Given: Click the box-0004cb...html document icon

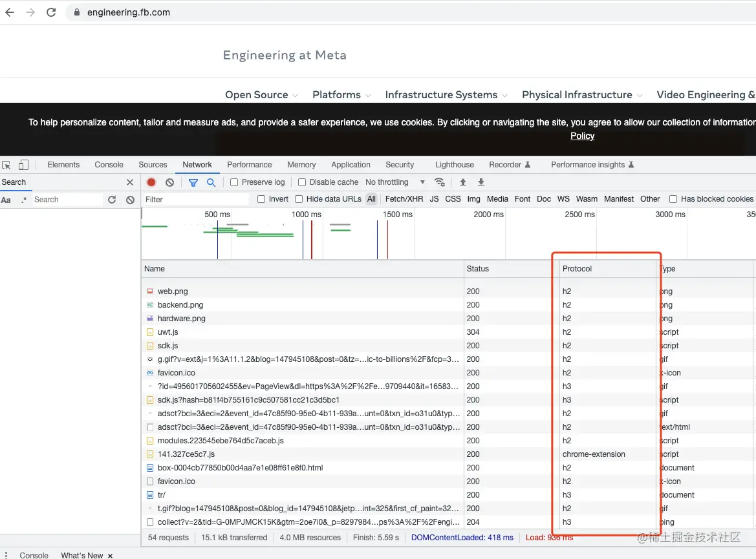Looking at the screenshot, I should click(150, 468).
